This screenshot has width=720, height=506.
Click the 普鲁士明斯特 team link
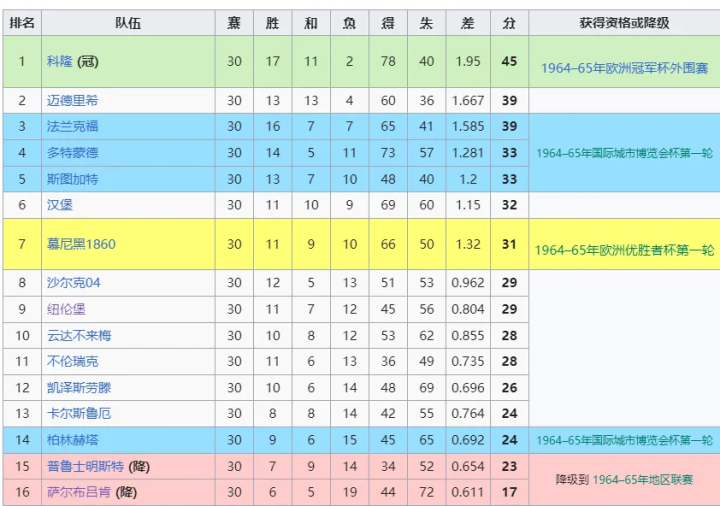[x=79, y=466]
